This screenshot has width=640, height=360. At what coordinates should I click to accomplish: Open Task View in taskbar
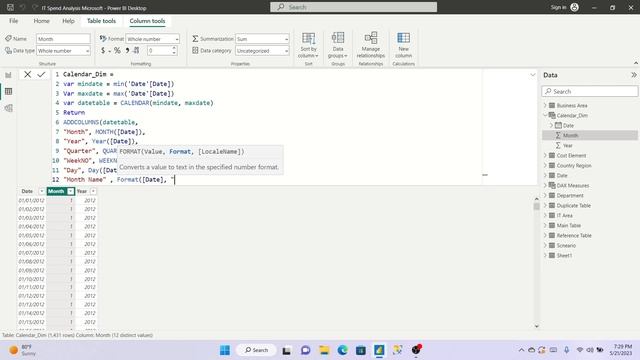click(x=287, y=350)
